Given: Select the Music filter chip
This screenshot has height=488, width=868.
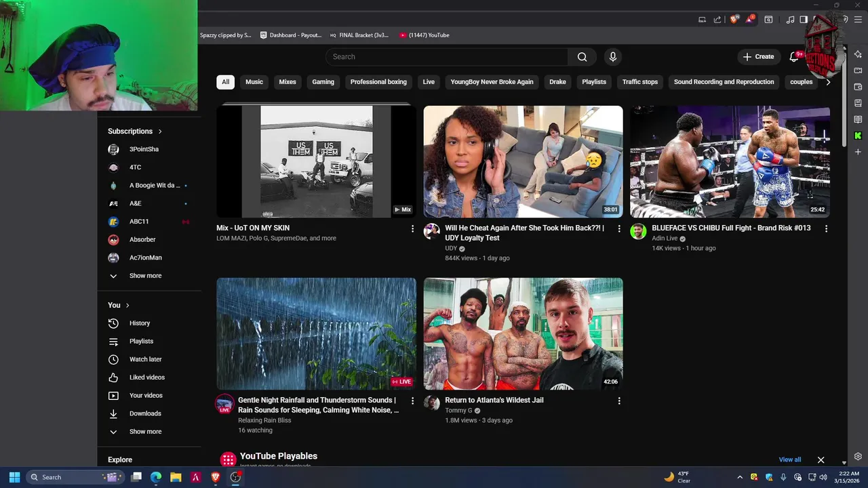Looking at the screenshot, I should (x=254, y=82).
